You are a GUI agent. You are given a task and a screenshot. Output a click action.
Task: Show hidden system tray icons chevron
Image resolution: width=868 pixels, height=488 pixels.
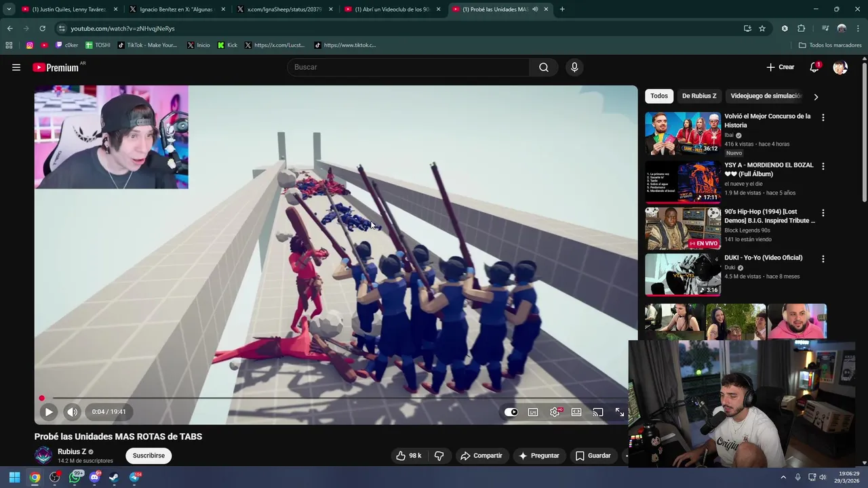click(x=783, y=477)
